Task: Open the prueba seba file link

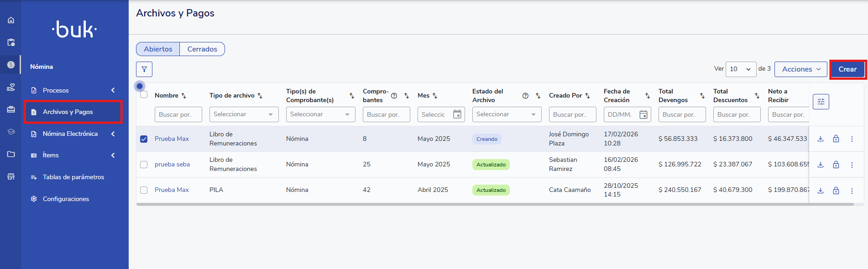Action: [x=172, y=165]
